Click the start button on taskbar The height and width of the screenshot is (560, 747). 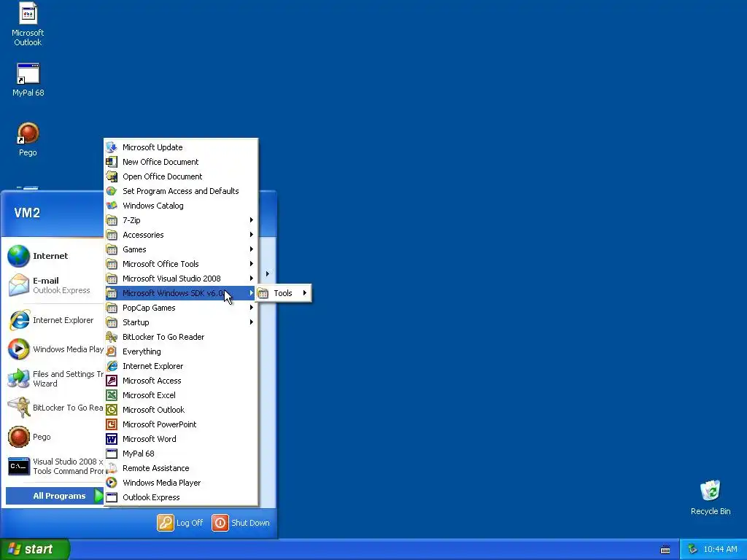click(x=35, y=549)
